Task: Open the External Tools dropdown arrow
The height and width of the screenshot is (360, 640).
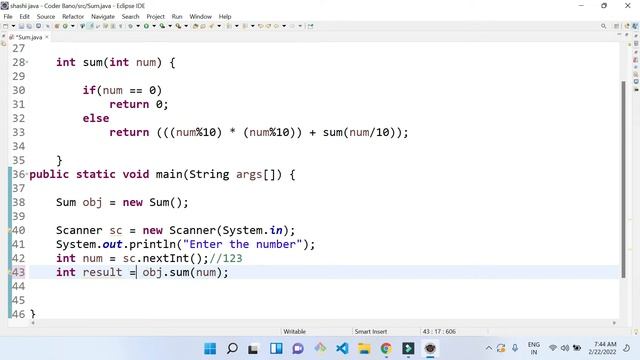Action: [186, 26]
